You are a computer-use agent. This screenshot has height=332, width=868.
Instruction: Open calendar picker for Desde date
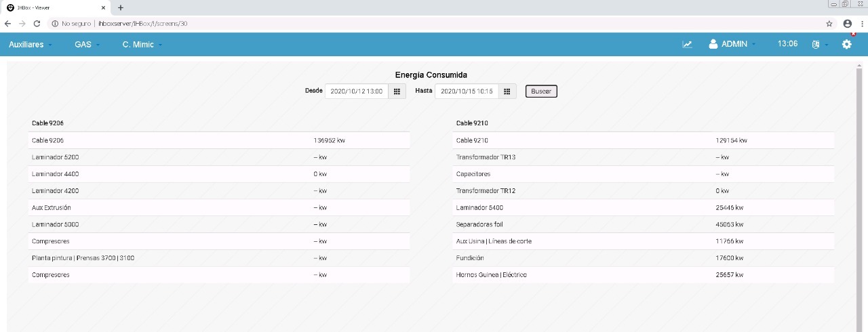397,91
